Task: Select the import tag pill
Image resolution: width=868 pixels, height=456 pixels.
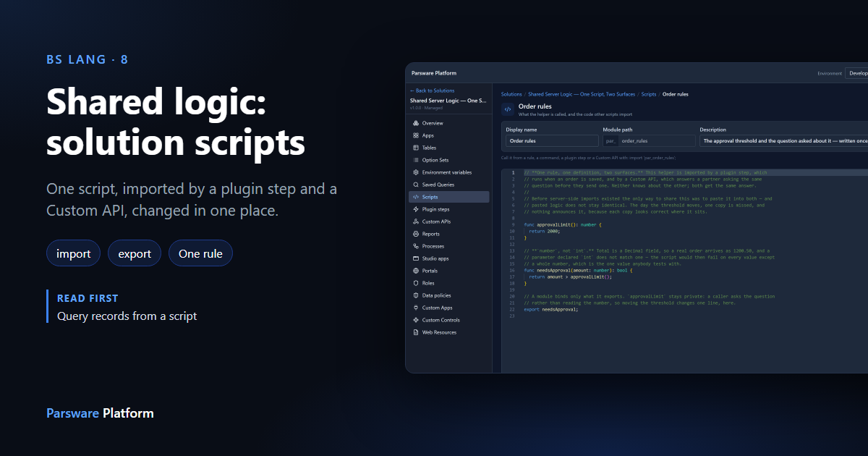Action: [73, 253]
